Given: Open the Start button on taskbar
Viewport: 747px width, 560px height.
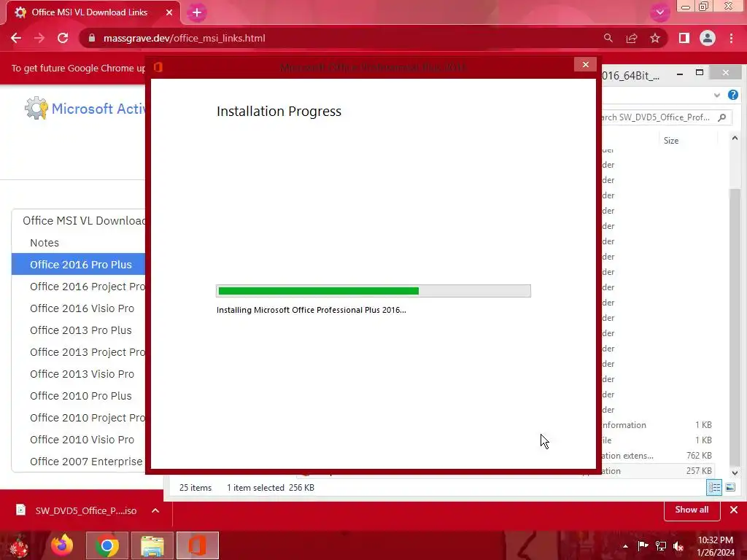Looking at the screenshot, I should (20, 545).
